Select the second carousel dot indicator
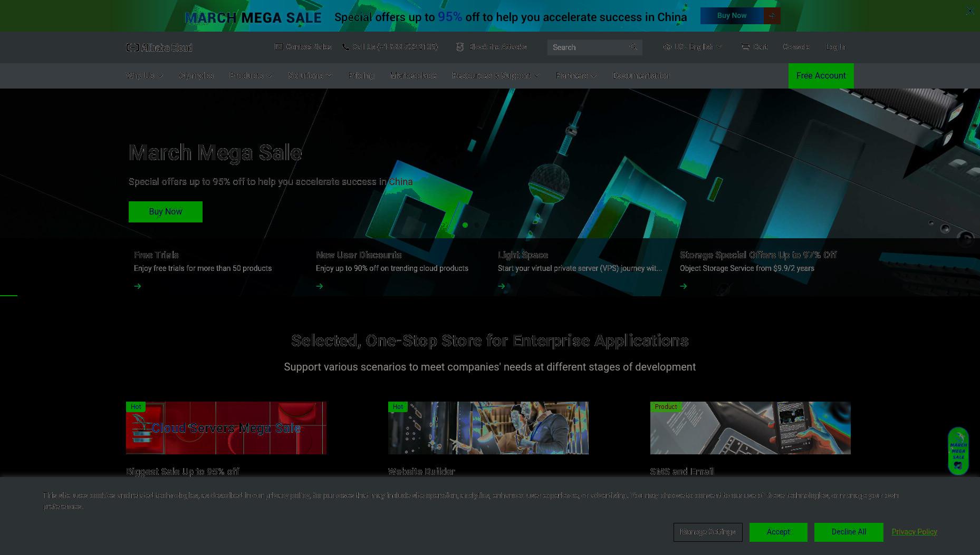Viewport: 980px width, 555px height. tap(477, 225)
